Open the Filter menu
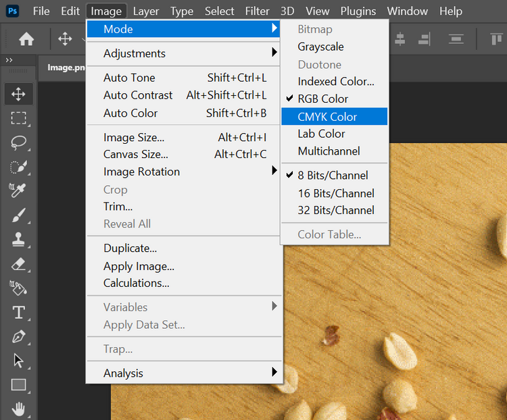 257,11
